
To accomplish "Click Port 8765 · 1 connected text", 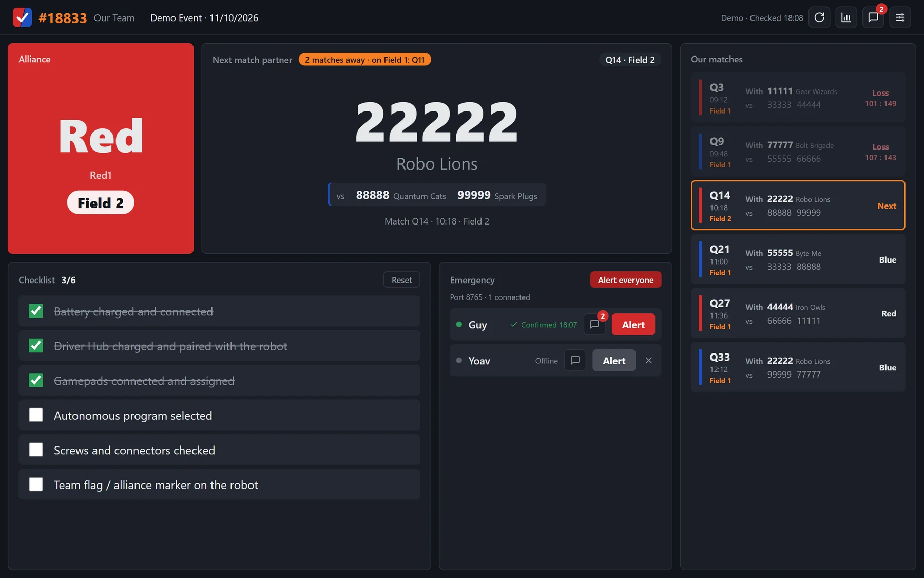I will [490, 297].
